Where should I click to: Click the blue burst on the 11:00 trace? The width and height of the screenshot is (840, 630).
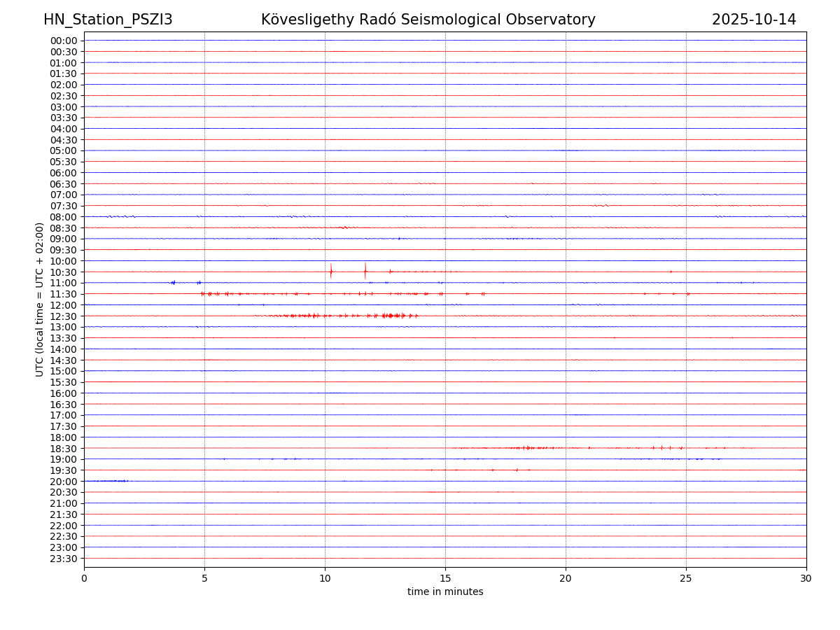click(x=173, y=282)
